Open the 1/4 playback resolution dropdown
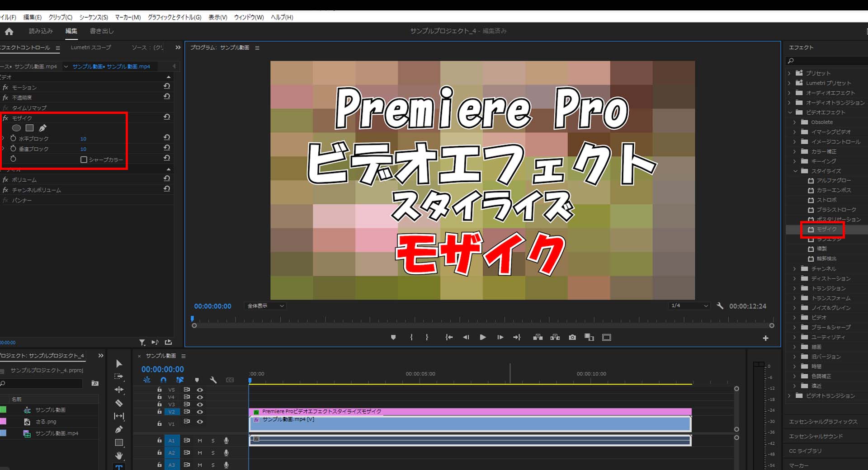This screenshot has width=868, height=470. 689,306
